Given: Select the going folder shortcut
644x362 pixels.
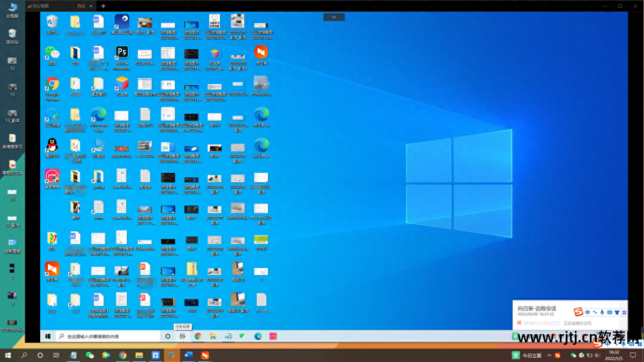Looking at the screenshot, I should point(99,179).
